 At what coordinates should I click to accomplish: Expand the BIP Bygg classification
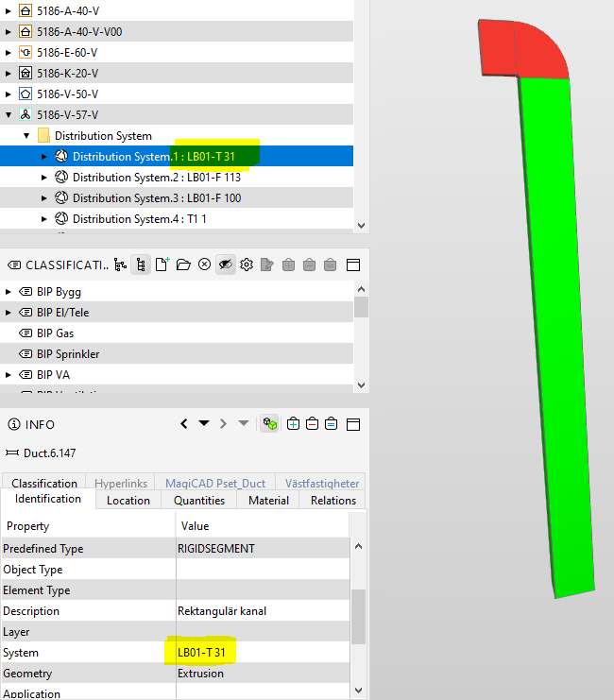point(9,292)
